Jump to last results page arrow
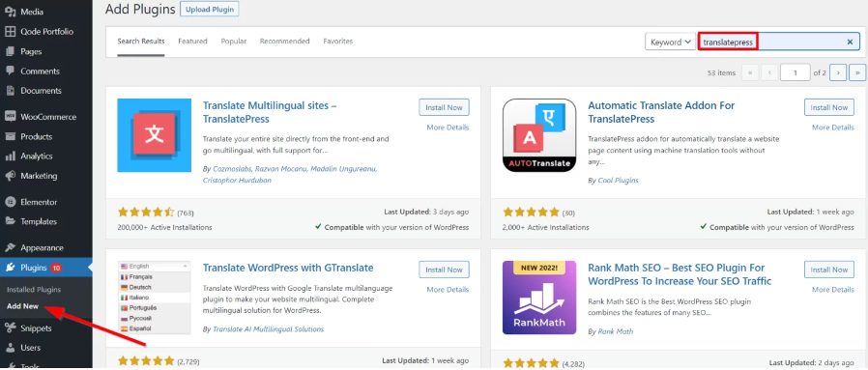 (857, 72)
